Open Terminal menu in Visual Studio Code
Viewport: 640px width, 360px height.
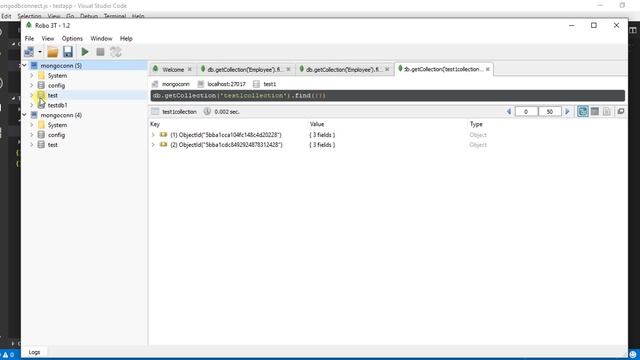pyautogui.click(x=115, y=16)
